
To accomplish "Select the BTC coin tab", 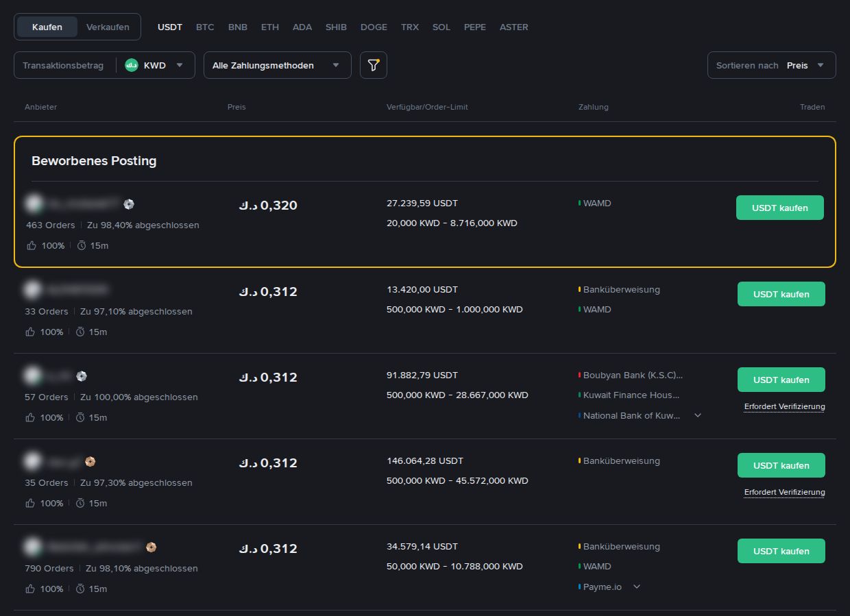I will [205, 27].
